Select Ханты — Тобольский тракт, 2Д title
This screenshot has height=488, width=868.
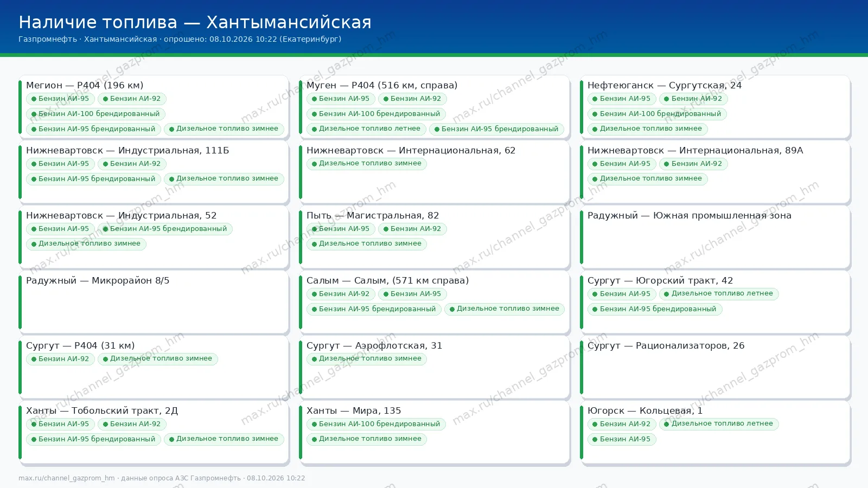102,410
